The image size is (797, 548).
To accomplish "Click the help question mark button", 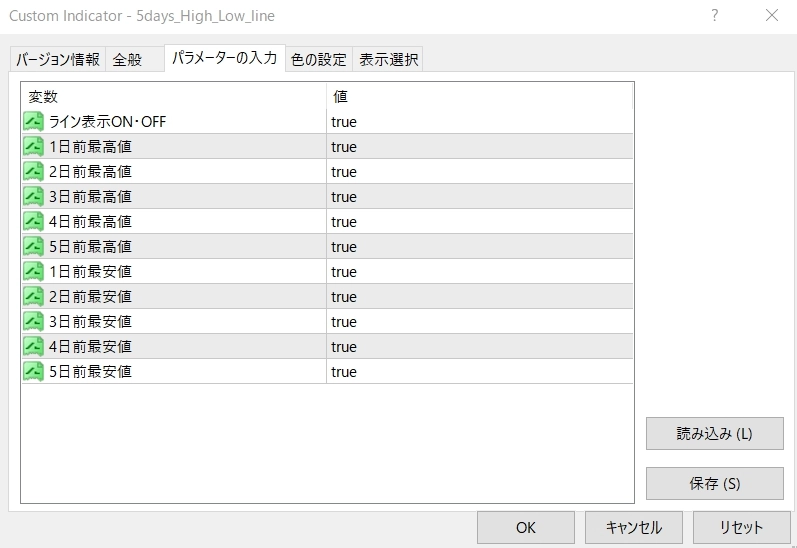I will tap(715, 15).
